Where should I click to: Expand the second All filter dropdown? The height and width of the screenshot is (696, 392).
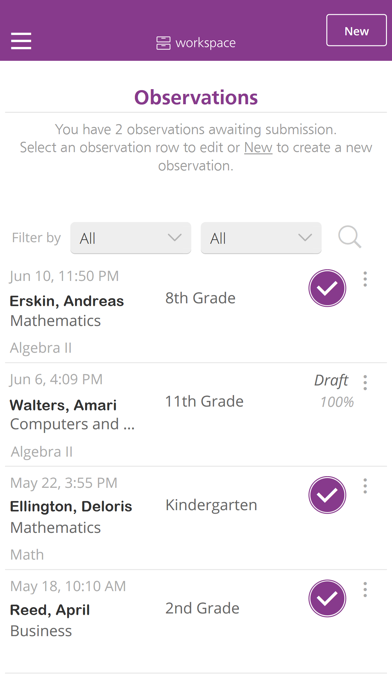click(261, 238)
